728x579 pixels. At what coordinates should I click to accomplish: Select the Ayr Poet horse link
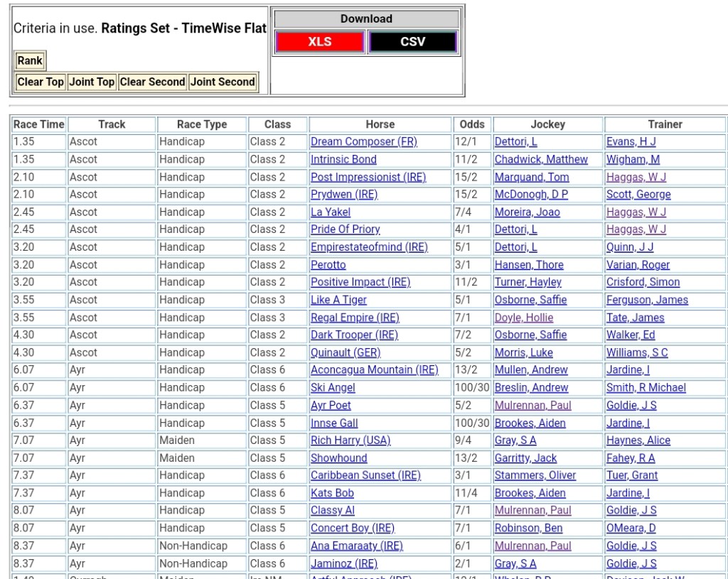331,406
